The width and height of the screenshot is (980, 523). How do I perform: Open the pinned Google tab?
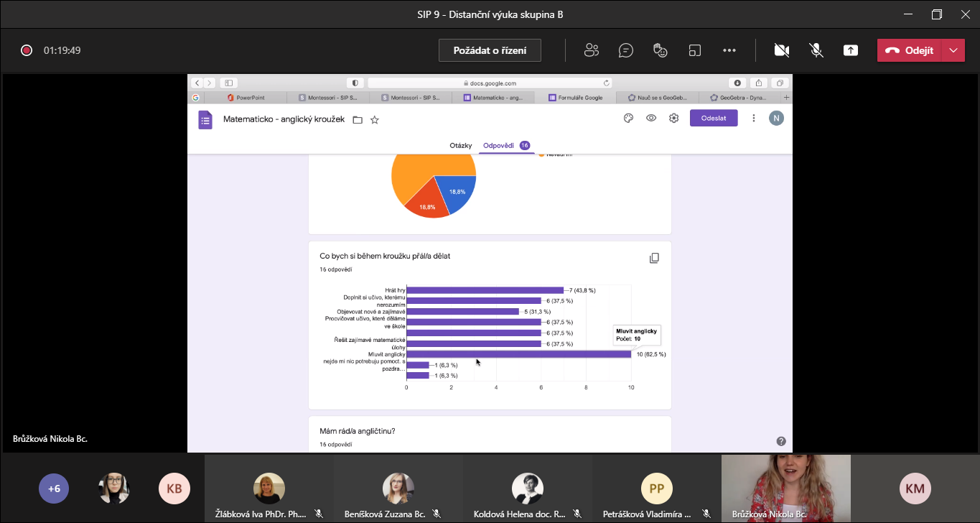(195, 97)
